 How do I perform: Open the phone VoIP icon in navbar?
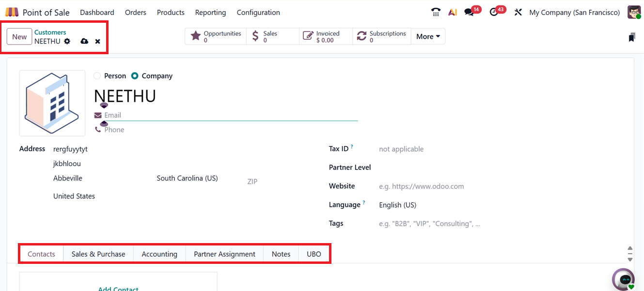tap(436, 12)
